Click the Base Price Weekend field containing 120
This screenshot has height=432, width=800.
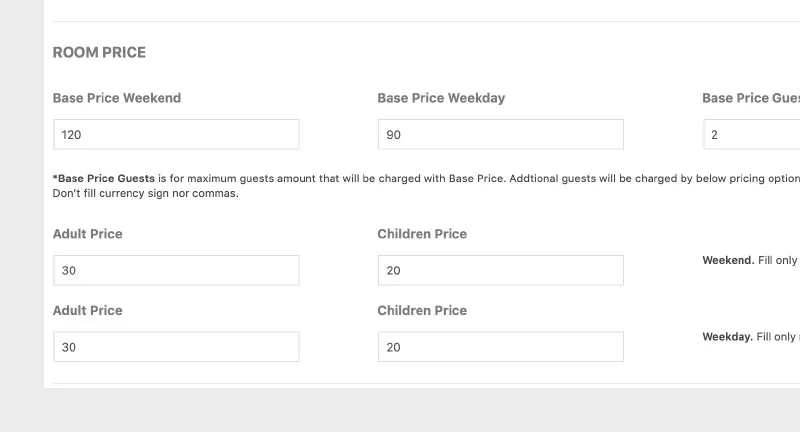176,135
